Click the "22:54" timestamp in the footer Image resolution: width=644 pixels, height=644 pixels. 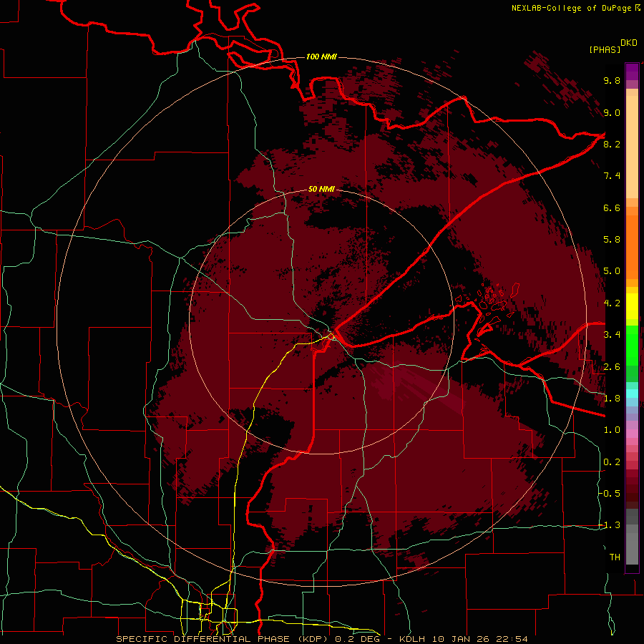click(511, 639)
